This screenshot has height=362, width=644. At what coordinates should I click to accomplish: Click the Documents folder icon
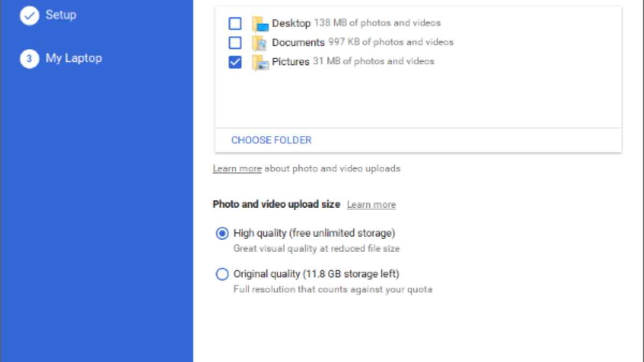(x=260, y=42)
